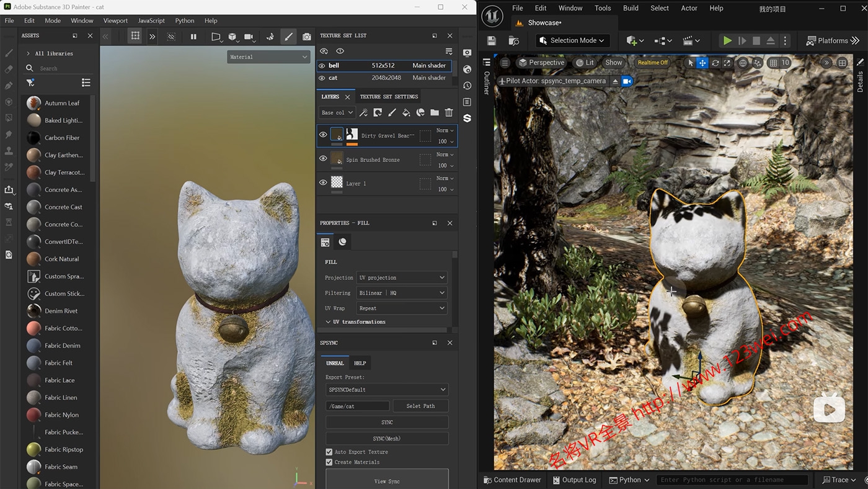868x489 pixels.
Task: Click the Save icon in Unreal's toolbar
Action: coord(492,40)
